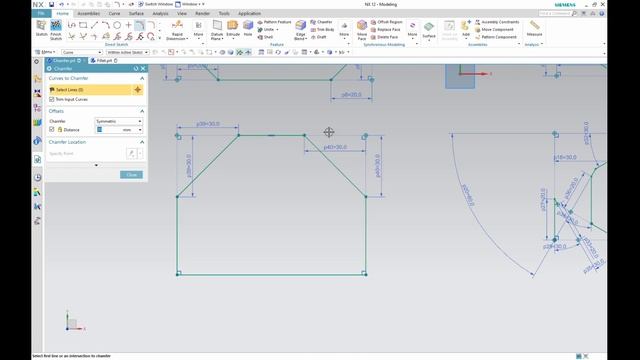
Task: Click the Select Lines star icon
Action: (x=138, y=89)
